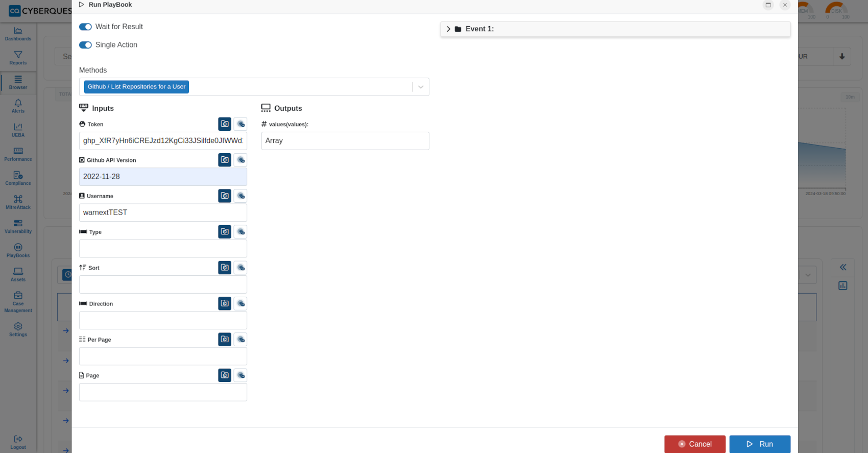
Task: Open Browser in the sidebar
Action: [x=18, y=83]
